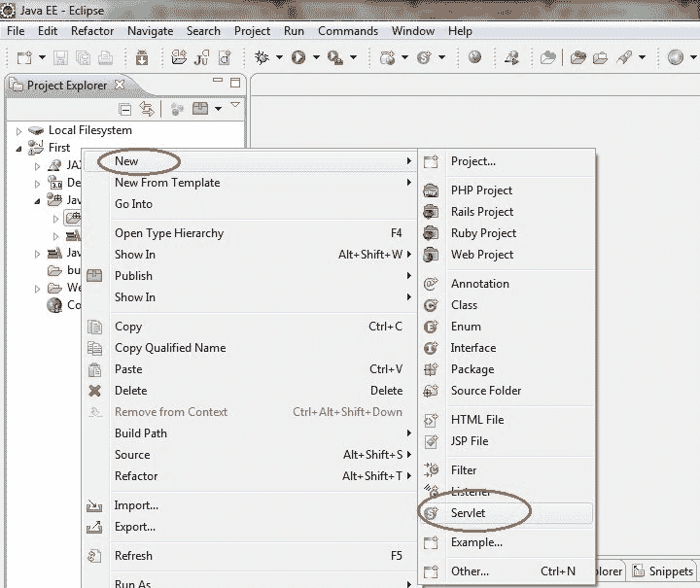Click the PHP Project icon
This screenshot has height=588, width=700.
point(431,190)
